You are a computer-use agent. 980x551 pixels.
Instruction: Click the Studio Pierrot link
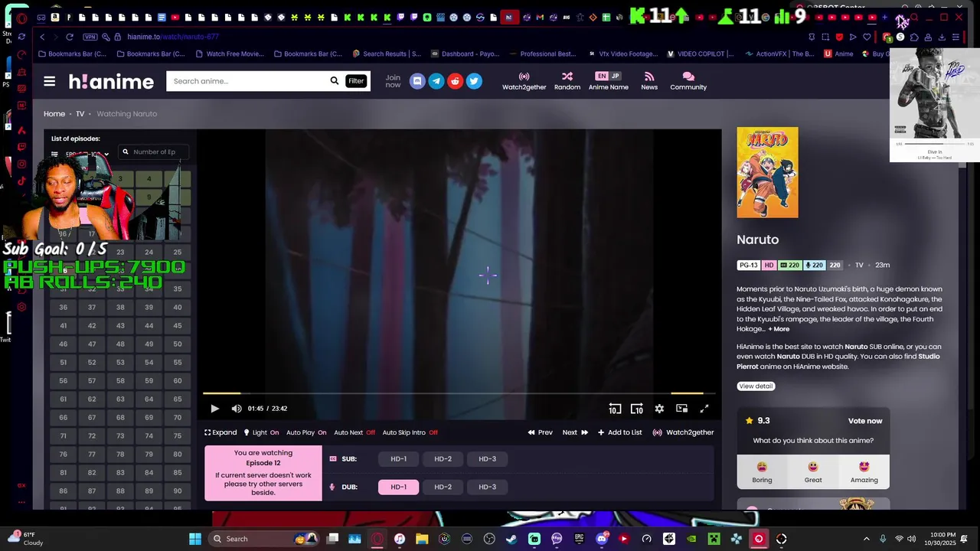pyautogui.click(x=838, y=361)
